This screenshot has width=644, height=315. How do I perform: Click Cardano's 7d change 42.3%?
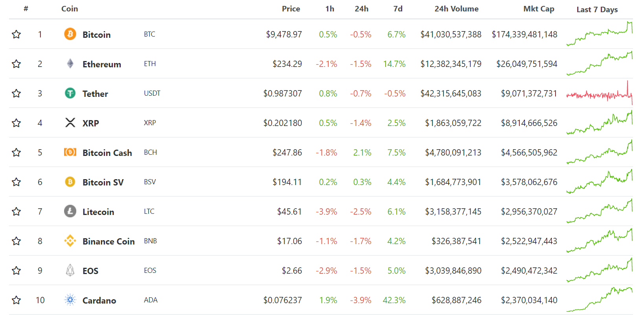click(394, 300)
